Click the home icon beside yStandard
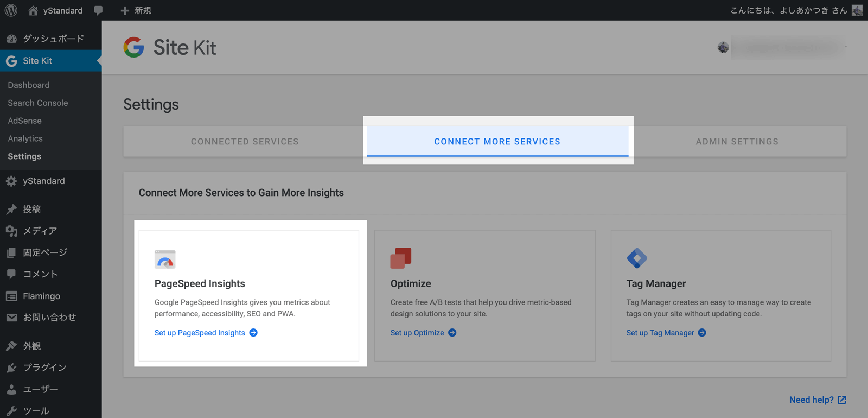Image resolution: width=868 pixels, height=418 pixels. coord(33,10)
